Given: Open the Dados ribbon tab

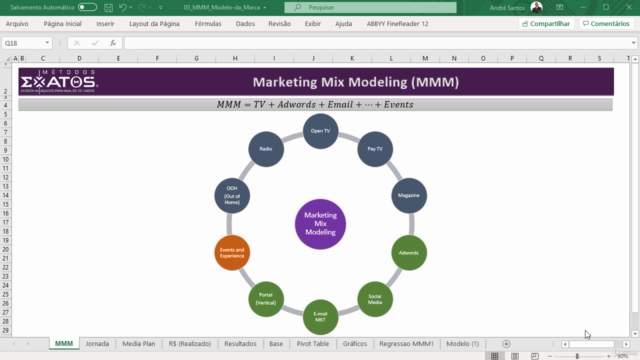Looking at the screenshot, I should pyautogui.click(x=245, y=24).
